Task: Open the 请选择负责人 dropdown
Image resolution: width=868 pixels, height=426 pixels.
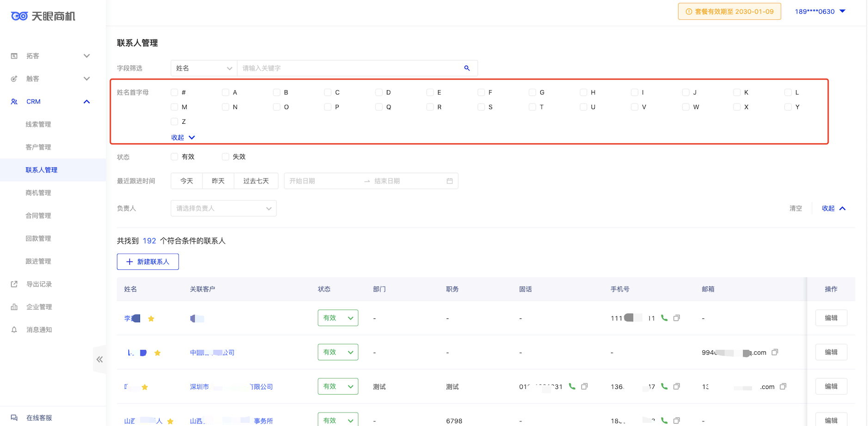Action: [224, 208]
